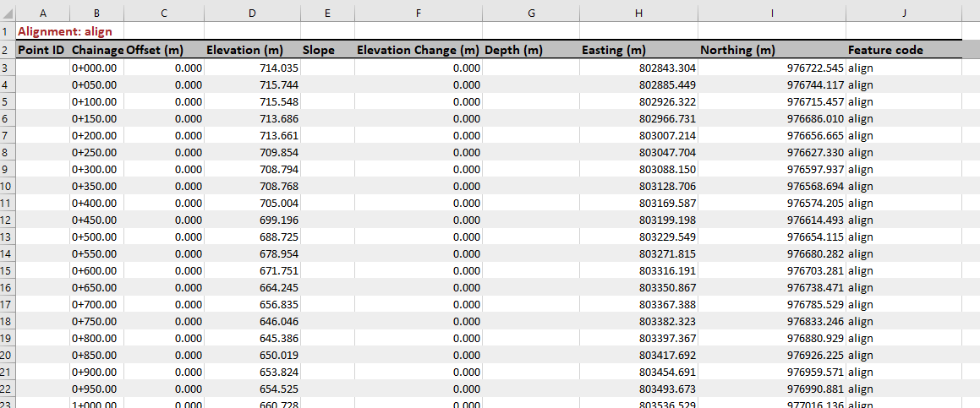Click the select-all corner triangle
The image size is (980, 408).
click(x=8, y=13)
